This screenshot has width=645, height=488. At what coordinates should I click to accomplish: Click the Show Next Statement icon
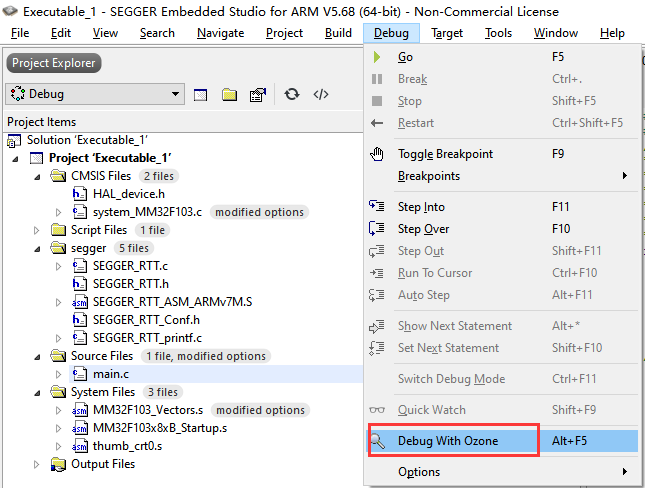pos(377,326)
